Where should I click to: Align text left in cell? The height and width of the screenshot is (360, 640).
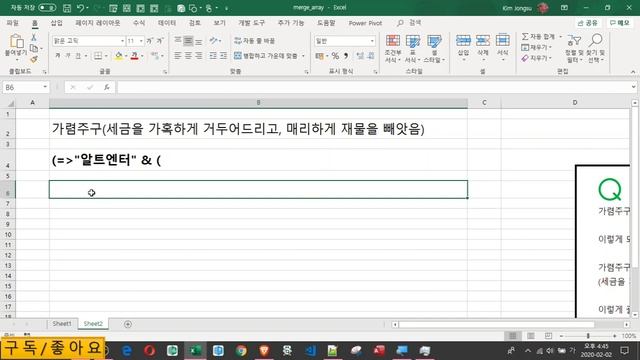[x=178, y=56]
